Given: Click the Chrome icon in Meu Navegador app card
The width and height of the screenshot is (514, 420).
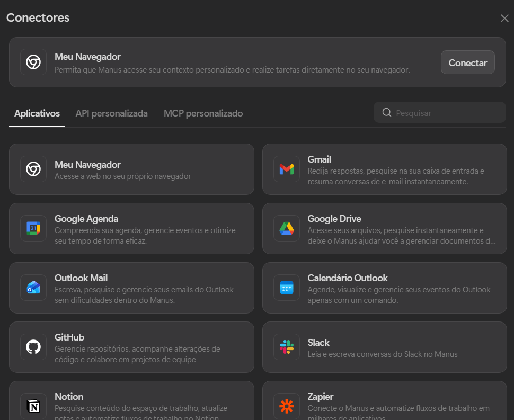Looking at the screenshot, I should [x=33, y=169].
